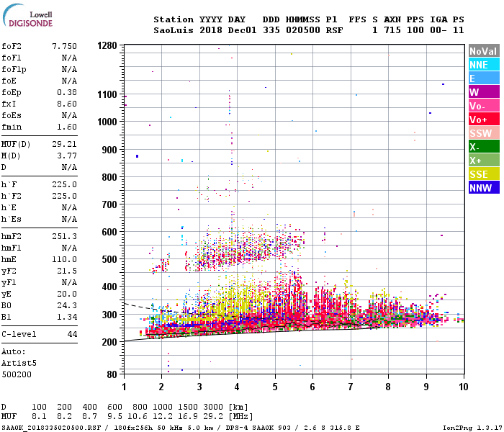This screenshot has height=432, width=504.
Task: Click the foF1 parameter label
Action: coord(12,58)
